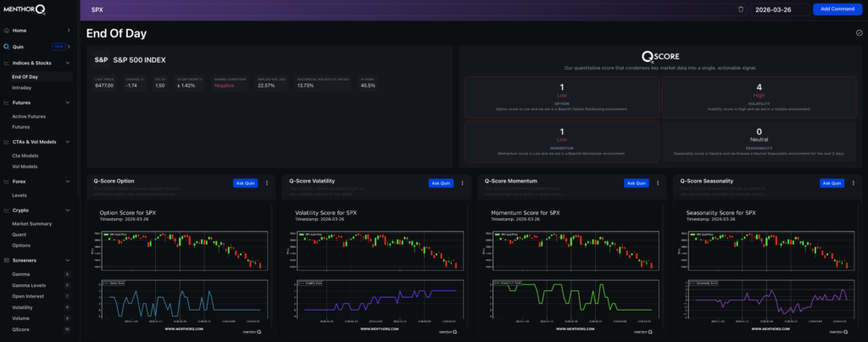868x342 pixels.
Task: Ask Quin about Q-Score Option
Action: (x=245, y=183)
